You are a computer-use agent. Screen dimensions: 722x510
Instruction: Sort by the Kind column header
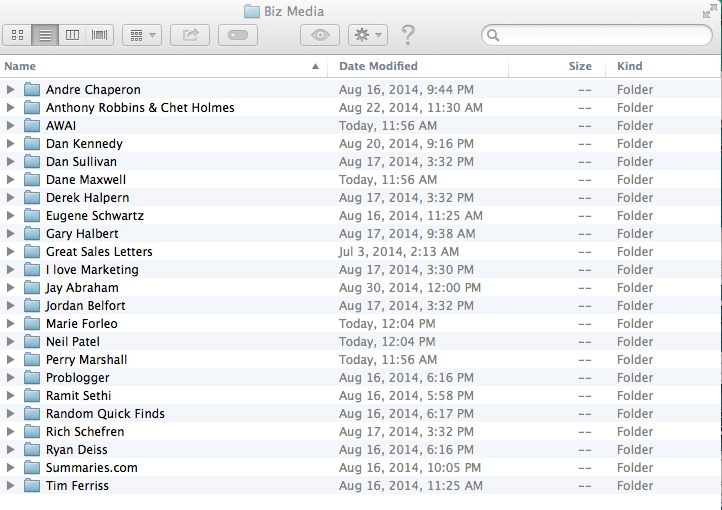pos(663,66)
